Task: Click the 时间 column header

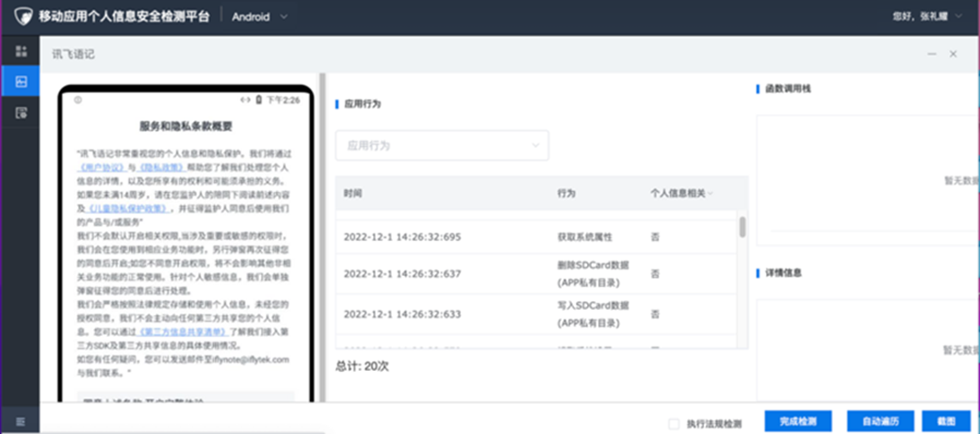Action: 352,194
